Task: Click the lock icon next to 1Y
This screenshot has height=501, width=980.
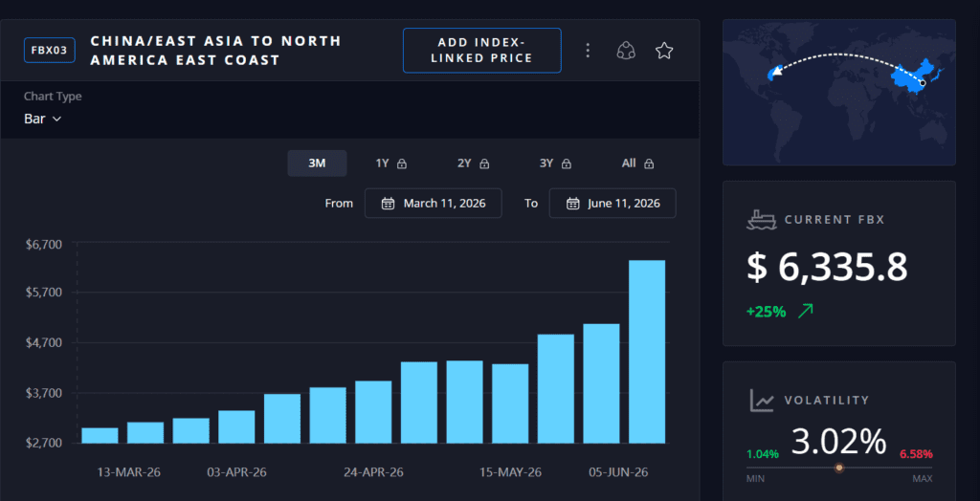Action: click(x=402, y=163)
